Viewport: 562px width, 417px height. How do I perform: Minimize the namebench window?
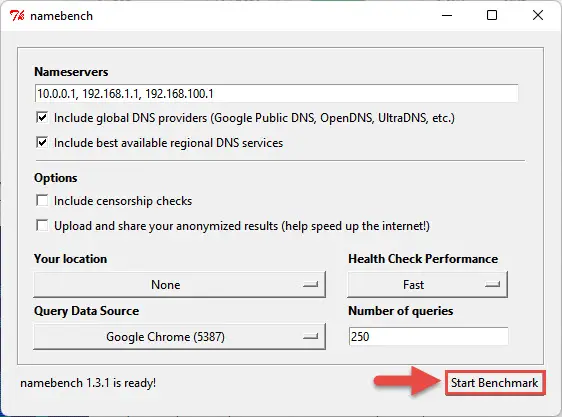447,15
